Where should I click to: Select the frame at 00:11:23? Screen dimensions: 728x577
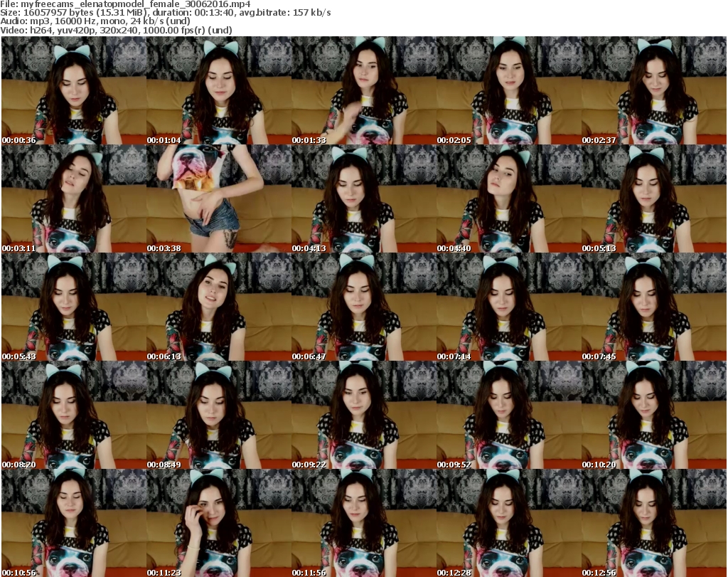218,523
